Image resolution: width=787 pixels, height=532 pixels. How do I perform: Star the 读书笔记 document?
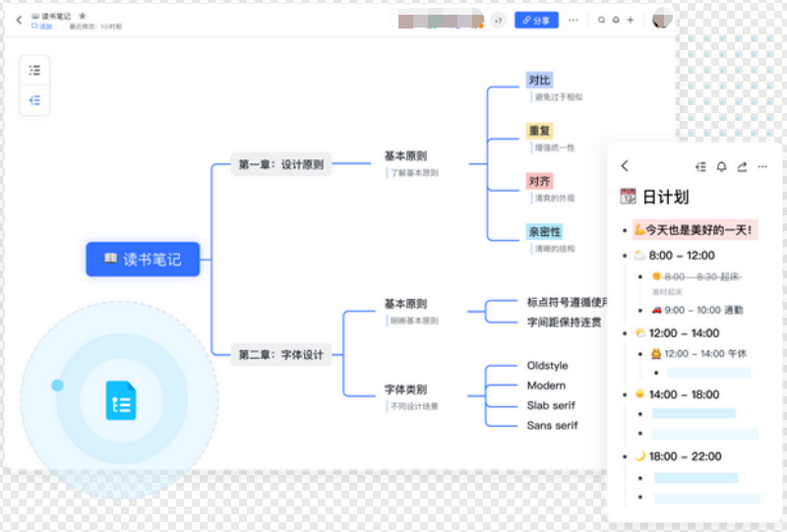[x=83, y=16]
